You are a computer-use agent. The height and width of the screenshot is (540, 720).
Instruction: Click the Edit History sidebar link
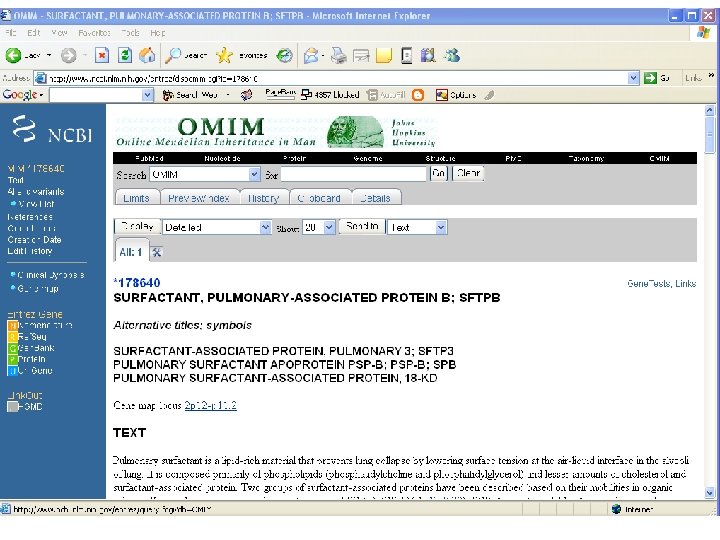click(30, 251)
